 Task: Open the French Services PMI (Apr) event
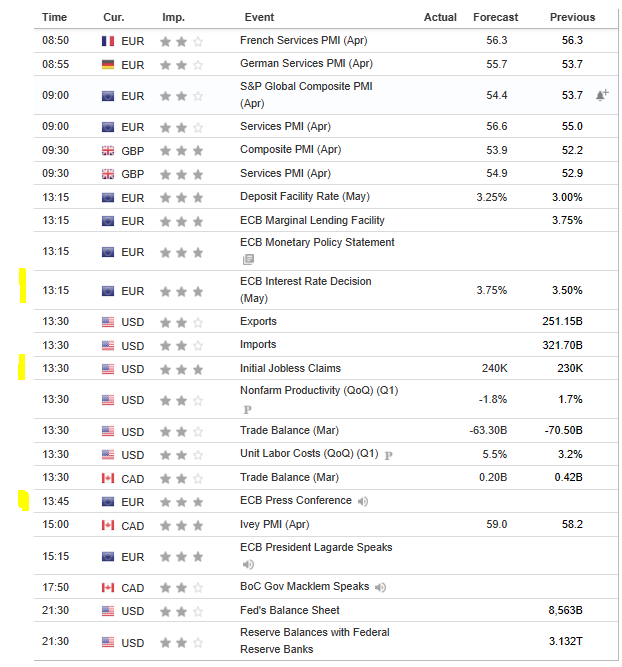point(304,41)
